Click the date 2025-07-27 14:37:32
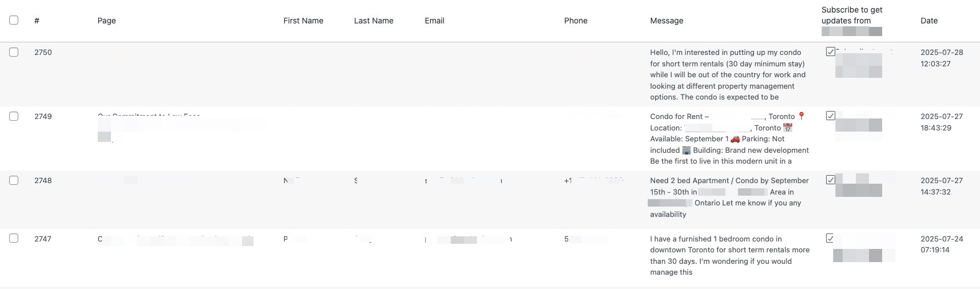Viewport: 980px width, 289px height. click(941, 186)
